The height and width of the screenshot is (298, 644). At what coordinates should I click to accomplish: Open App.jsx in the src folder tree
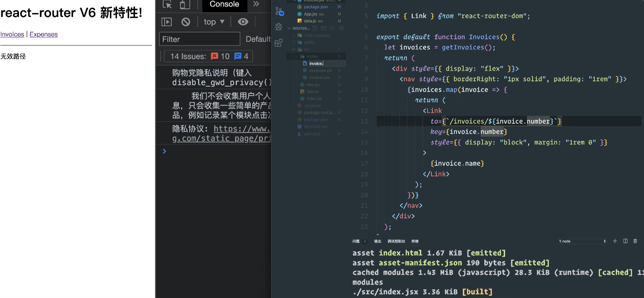coord(313,84)
